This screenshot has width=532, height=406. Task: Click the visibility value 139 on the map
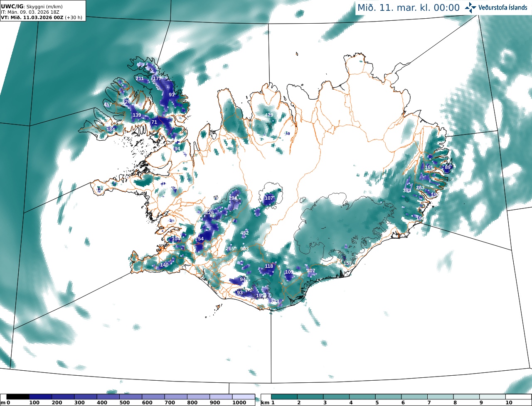coord(137,115)
